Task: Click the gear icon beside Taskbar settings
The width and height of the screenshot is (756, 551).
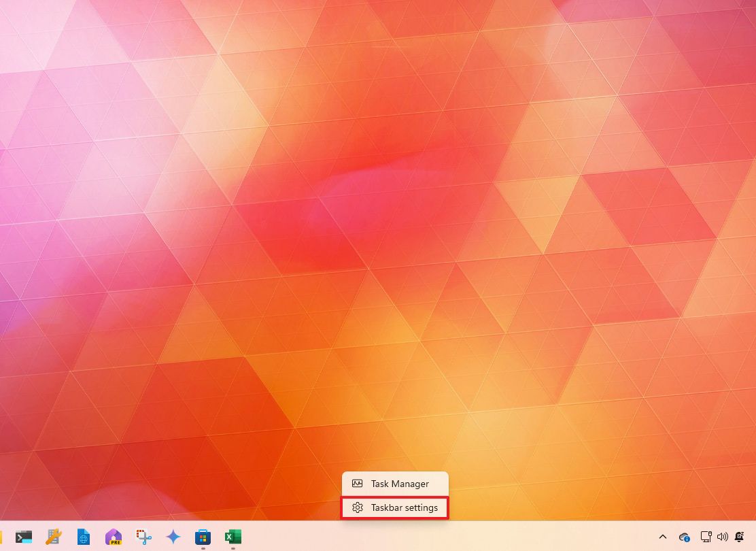Action: click(x=358, y=508)
